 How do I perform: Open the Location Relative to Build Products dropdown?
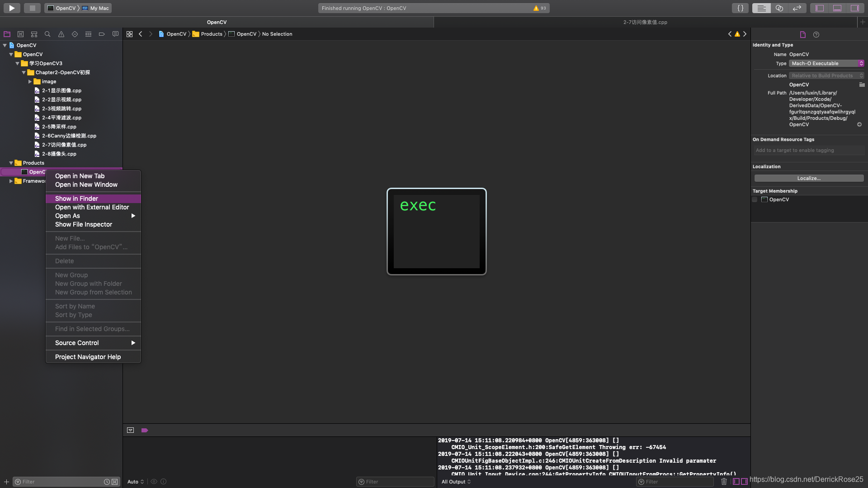[826, 76]
